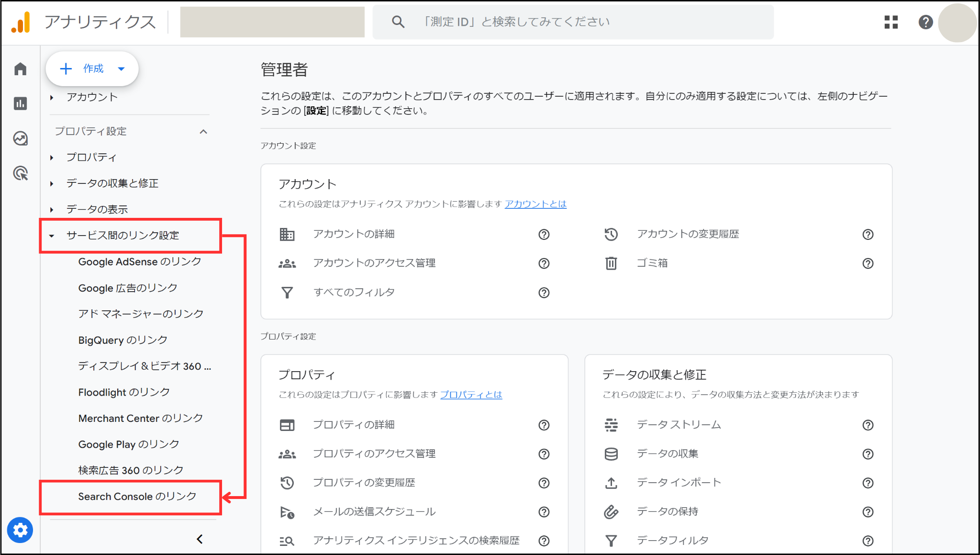Click help icon for ゴミ箱

pyautogui.click(x=868, y=263)
